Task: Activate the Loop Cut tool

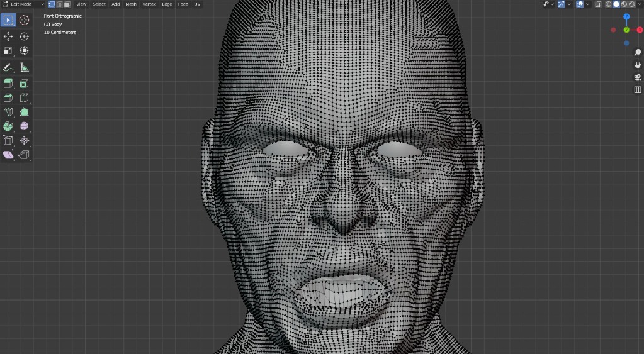Action: pyautogui.click(x=25, y=97)
